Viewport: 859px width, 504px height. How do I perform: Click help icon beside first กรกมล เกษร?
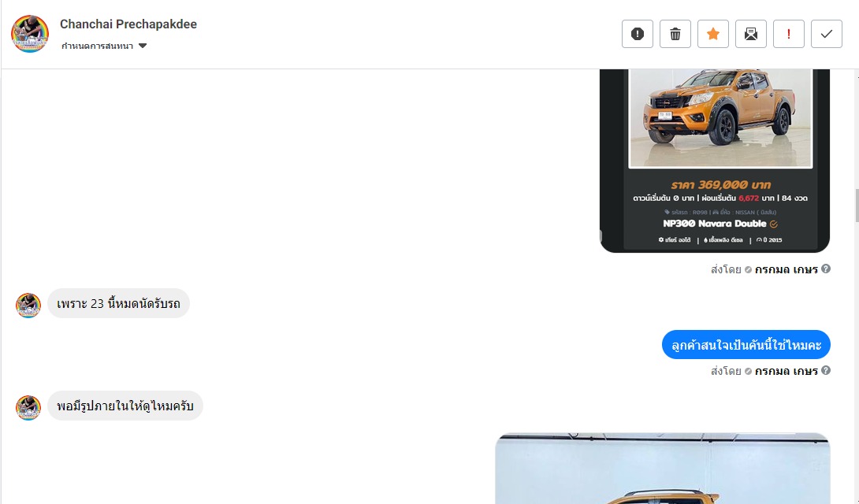[x=826, y=269]
